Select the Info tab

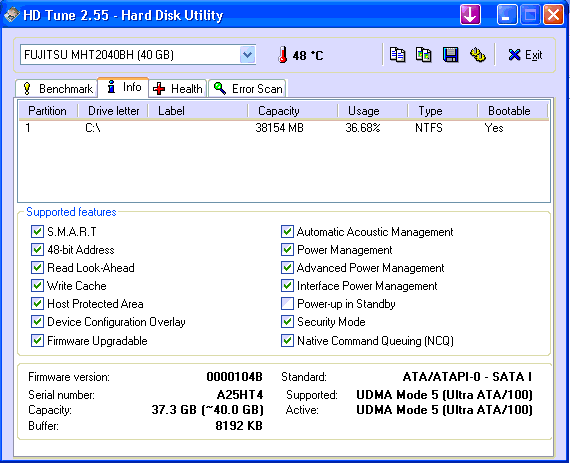coord(123,87)
